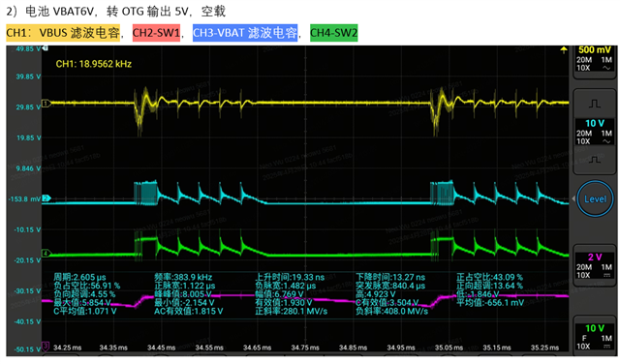Viewport: 620px width, 364px height.
Task: Click the 正向超调:13.64 % measurement
Action: [x=489, y=286]
